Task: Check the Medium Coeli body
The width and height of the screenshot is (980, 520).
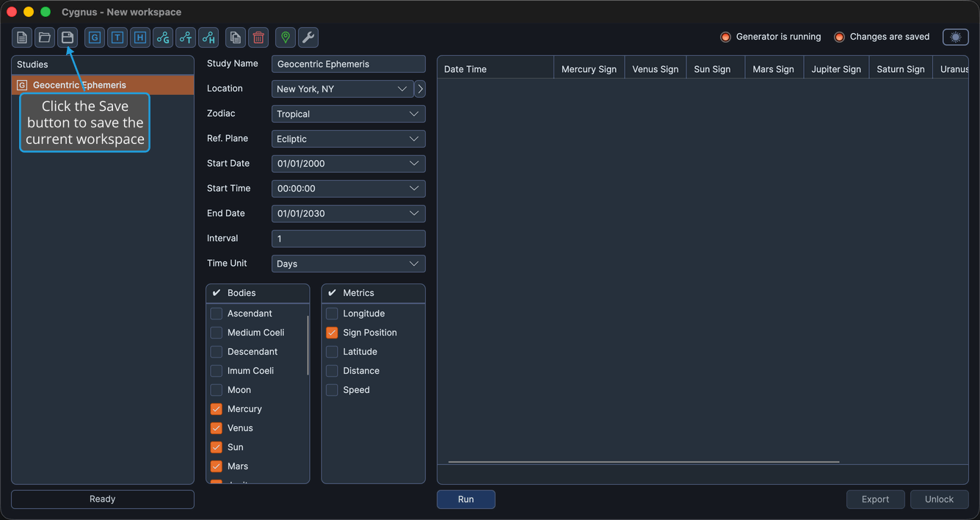Action: click(217, 333)
